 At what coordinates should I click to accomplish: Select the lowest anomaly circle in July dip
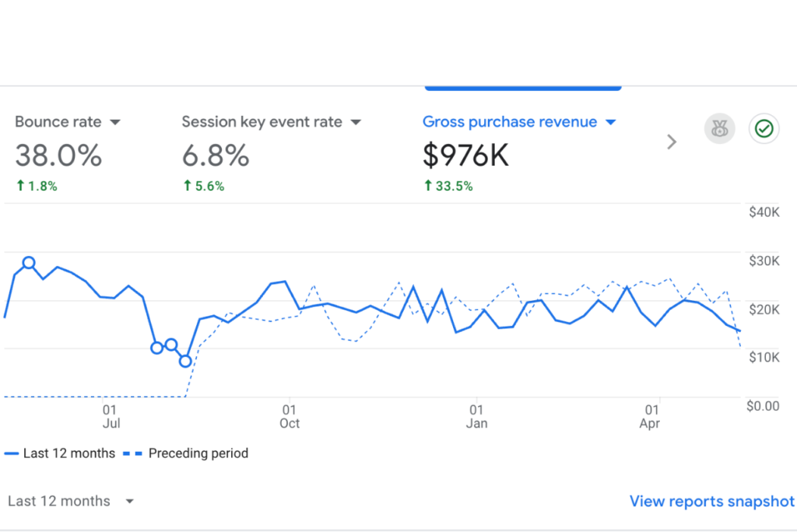pyautogui.click(x=185, y=361)
